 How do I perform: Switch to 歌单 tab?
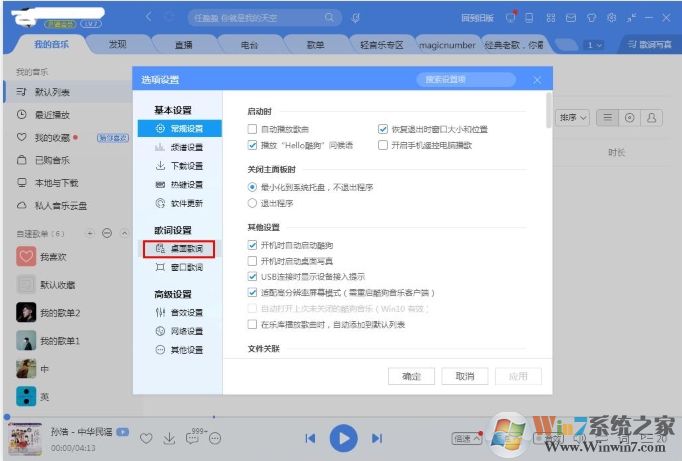tap(315, 45)
